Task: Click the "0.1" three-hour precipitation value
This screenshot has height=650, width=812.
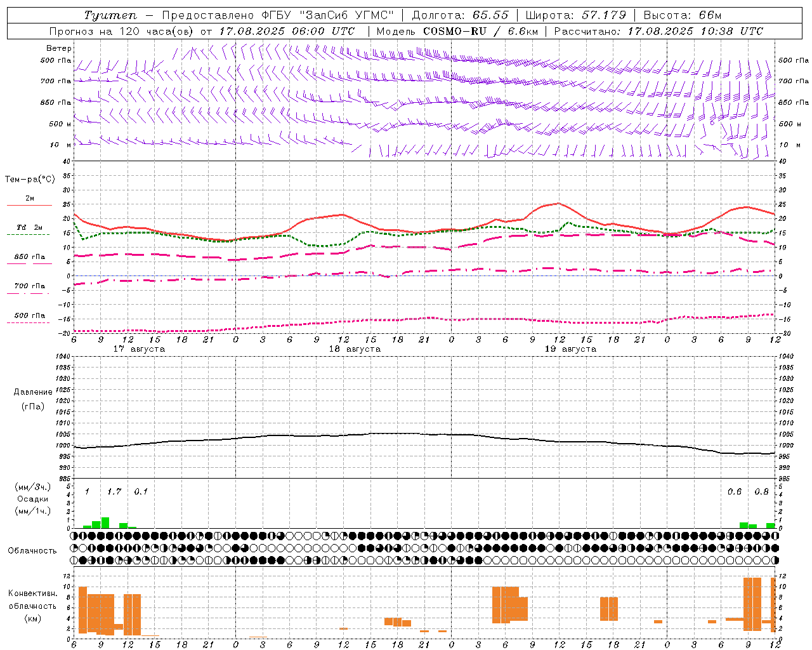Action: pos(141,491)
